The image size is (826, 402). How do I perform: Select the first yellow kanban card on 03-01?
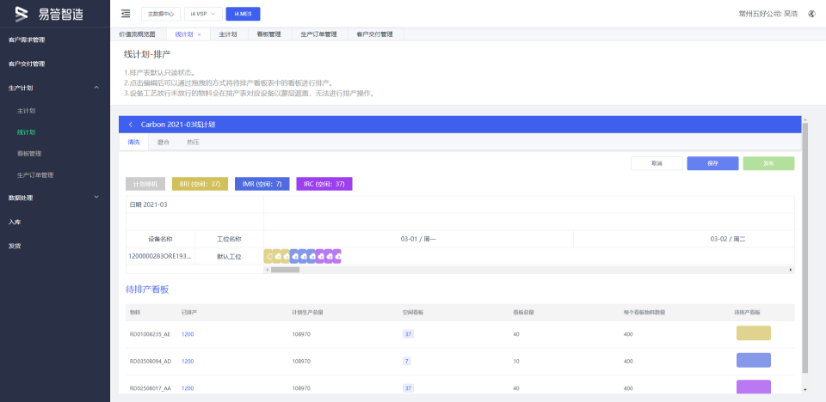[x=268, y=257]
